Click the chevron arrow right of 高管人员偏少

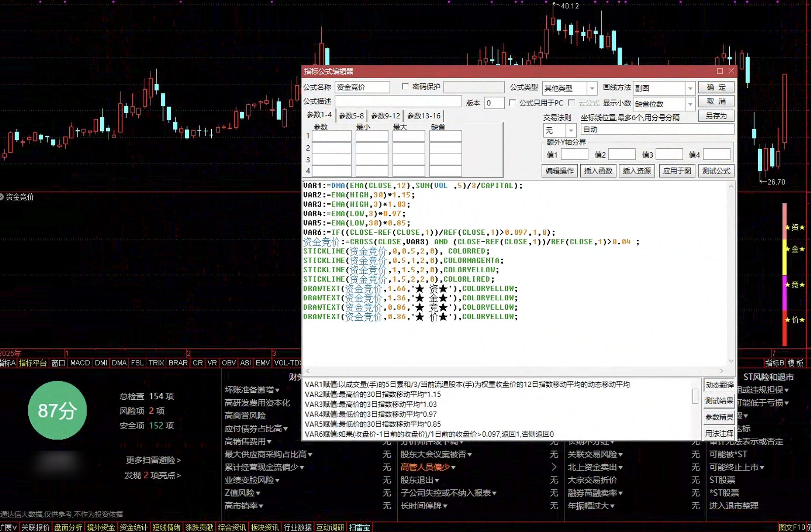click(x=554, y=467)
